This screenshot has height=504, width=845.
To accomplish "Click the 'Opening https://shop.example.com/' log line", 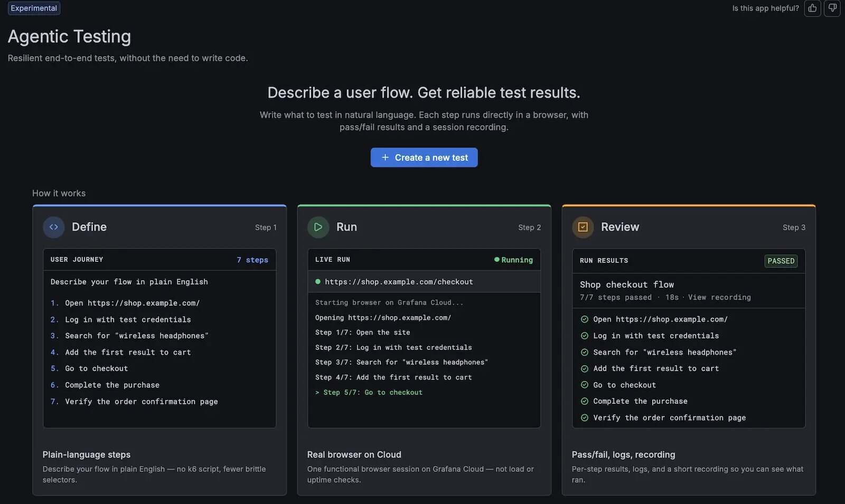I will (383, 318).
